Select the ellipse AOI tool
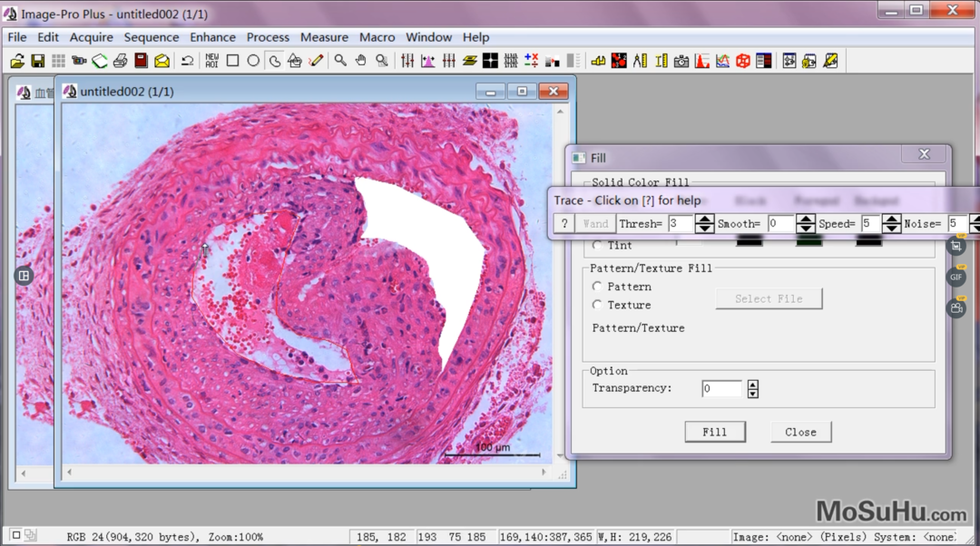The width and height of the screenshot is (980, 546). [253, 61]
